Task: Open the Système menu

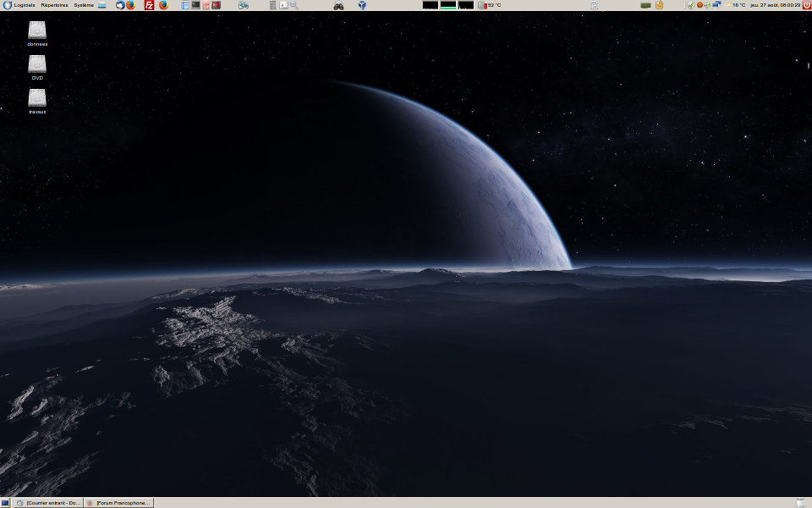Action: [x=84, y=5]
